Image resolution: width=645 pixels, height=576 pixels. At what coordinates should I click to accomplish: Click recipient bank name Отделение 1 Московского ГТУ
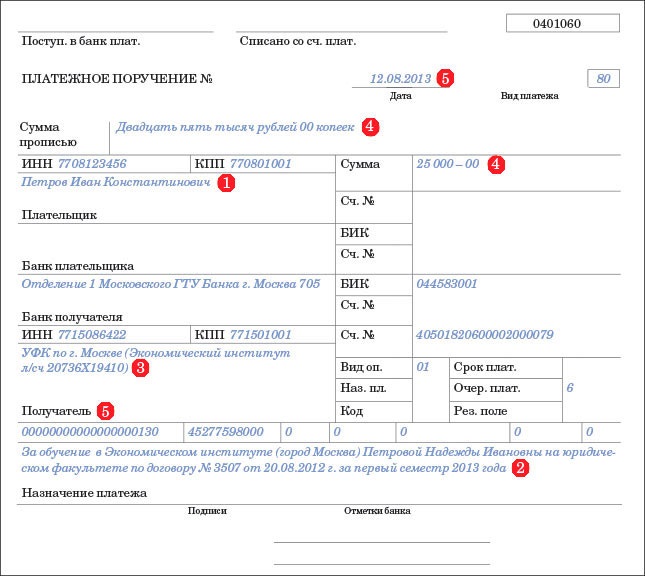171,284
